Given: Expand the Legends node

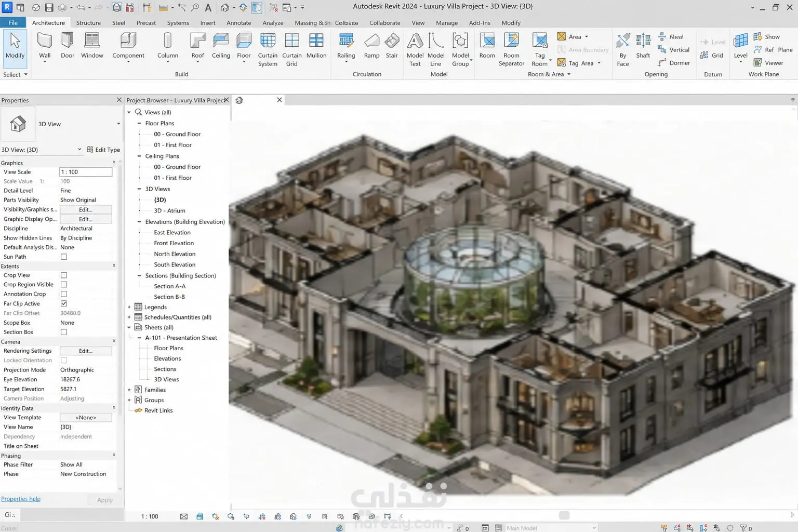Looking at the screenshot, I should (x=129, y=307).
